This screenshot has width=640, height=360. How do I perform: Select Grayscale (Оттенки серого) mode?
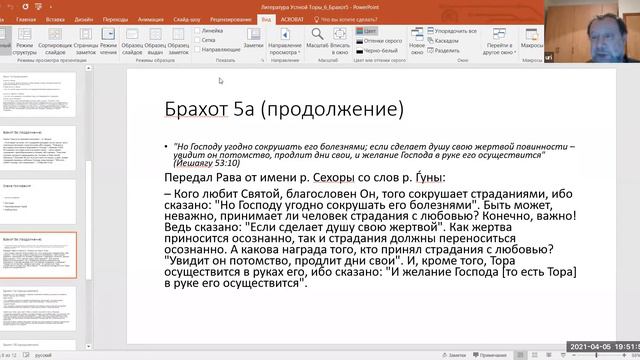[379, 41]
